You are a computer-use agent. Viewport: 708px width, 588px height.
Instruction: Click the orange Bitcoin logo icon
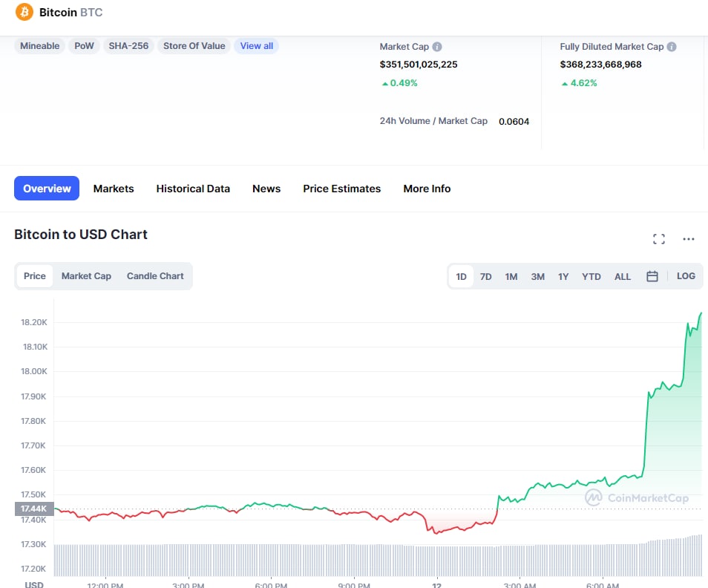point(24,12)
